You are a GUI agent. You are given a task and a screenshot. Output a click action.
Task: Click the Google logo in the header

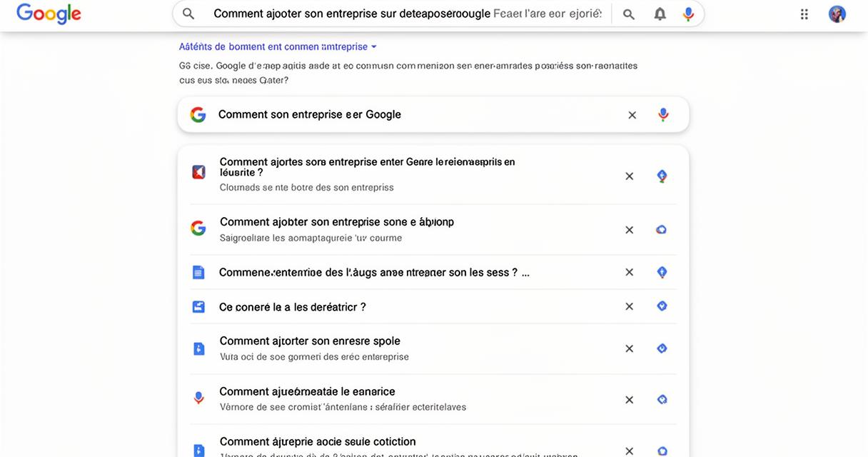tap(49, 14)
